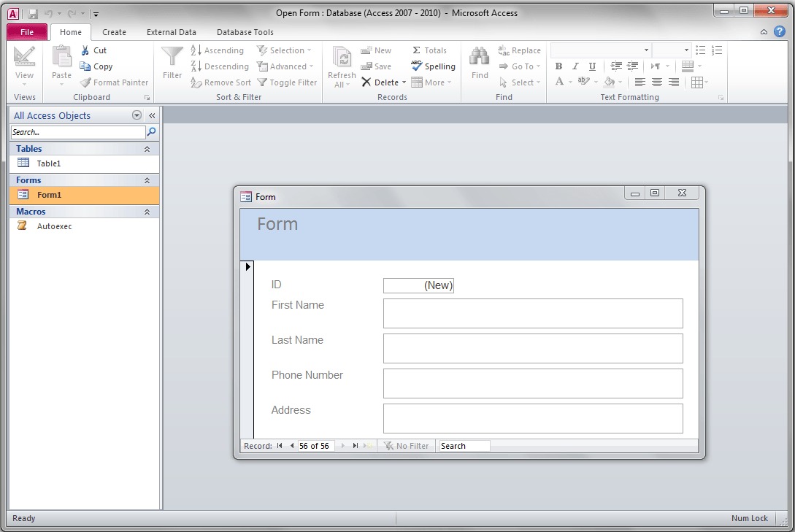Toggle Underline formatting
795x532 pixels.
click(592, 66)
